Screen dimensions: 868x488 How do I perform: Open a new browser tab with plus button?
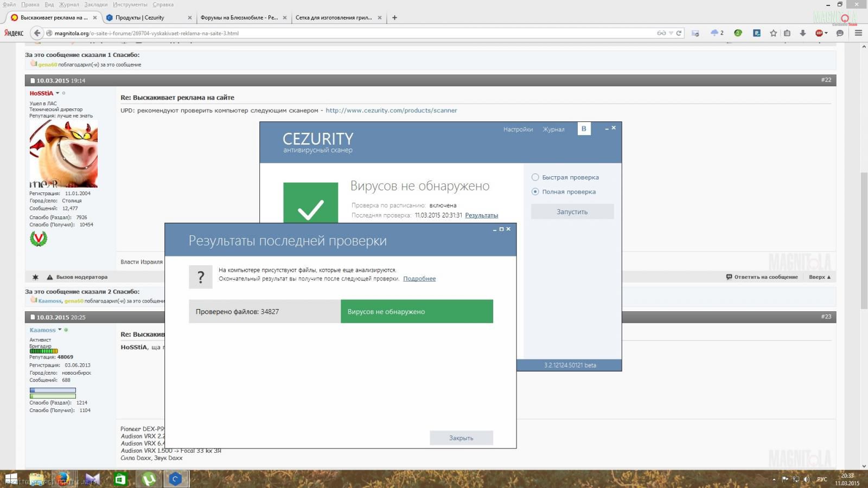click(x=394, y=17)
